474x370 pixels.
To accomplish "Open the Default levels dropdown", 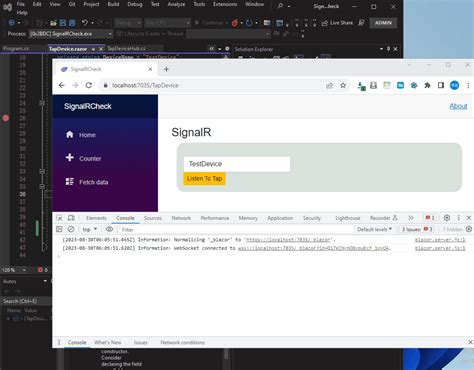I will click(374, 229).
